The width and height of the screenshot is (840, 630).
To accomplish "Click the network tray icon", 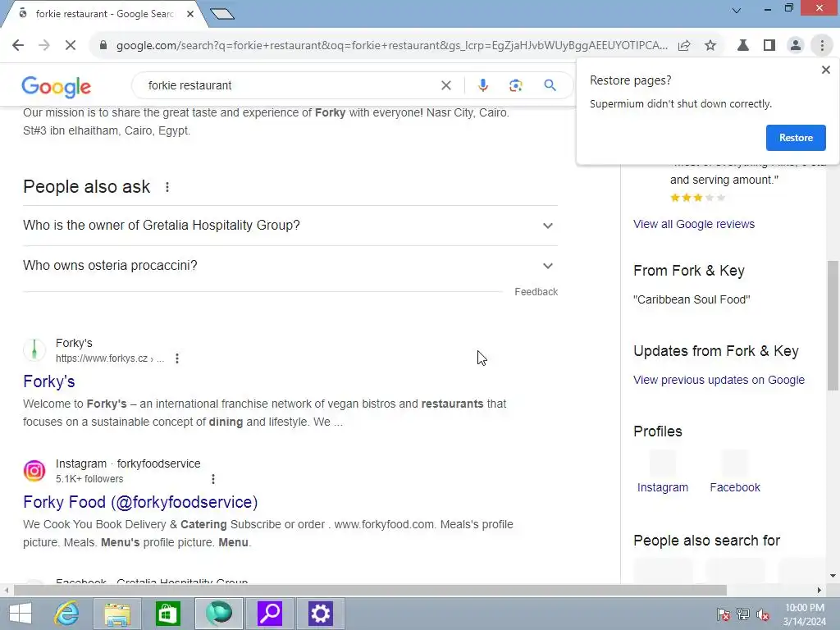I will pyautogui.click(x=743, y=614).
